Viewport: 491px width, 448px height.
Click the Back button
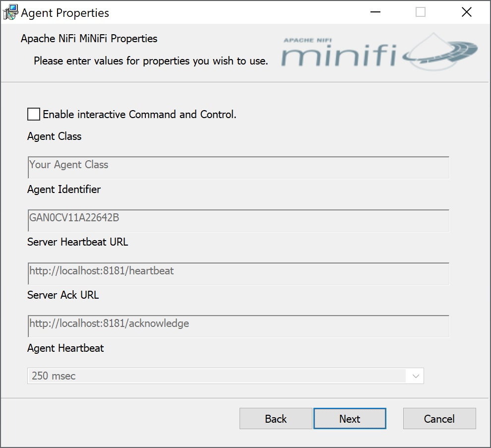point(275,419)
